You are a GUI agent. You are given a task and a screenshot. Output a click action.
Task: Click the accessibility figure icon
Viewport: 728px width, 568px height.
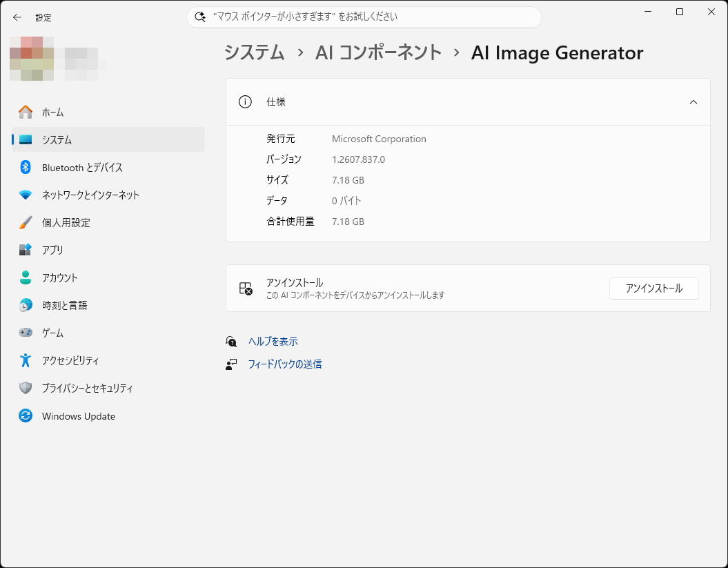point(26,360)
